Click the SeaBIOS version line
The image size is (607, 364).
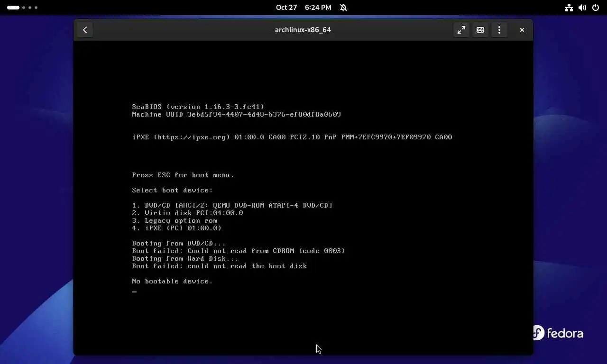198,107
